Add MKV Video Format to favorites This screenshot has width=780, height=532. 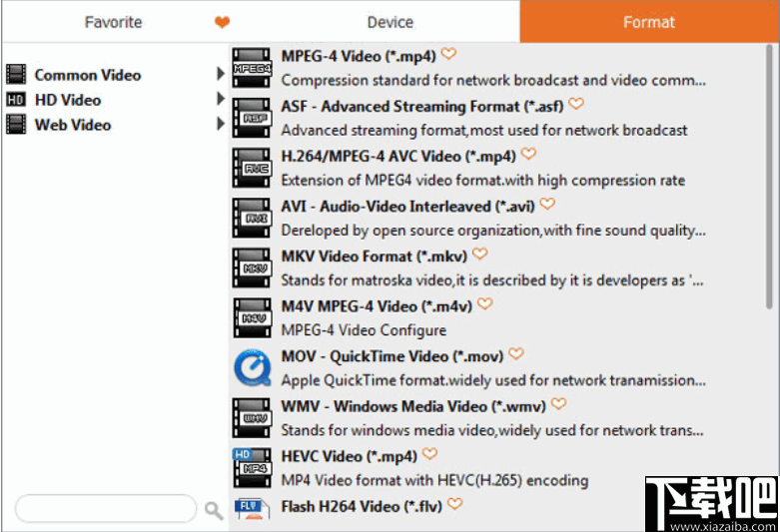click(480, 254)
